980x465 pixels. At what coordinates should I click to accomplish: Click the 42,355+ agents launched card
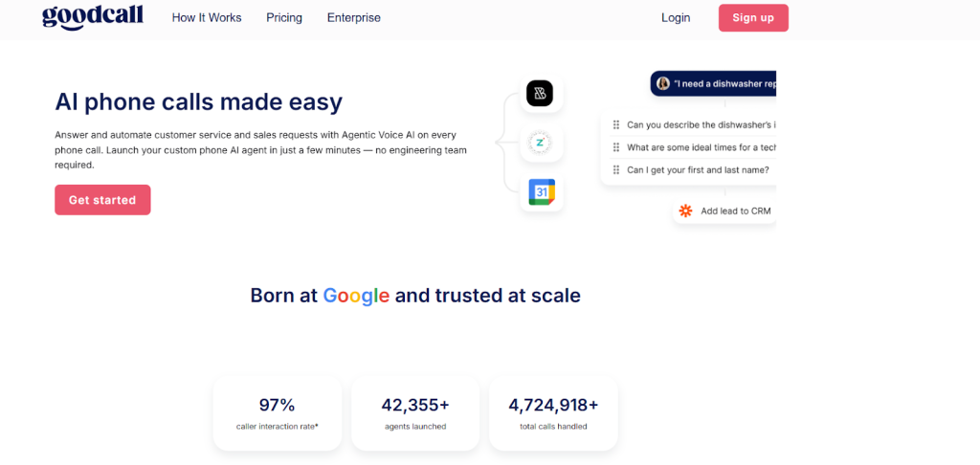(415, 412)
